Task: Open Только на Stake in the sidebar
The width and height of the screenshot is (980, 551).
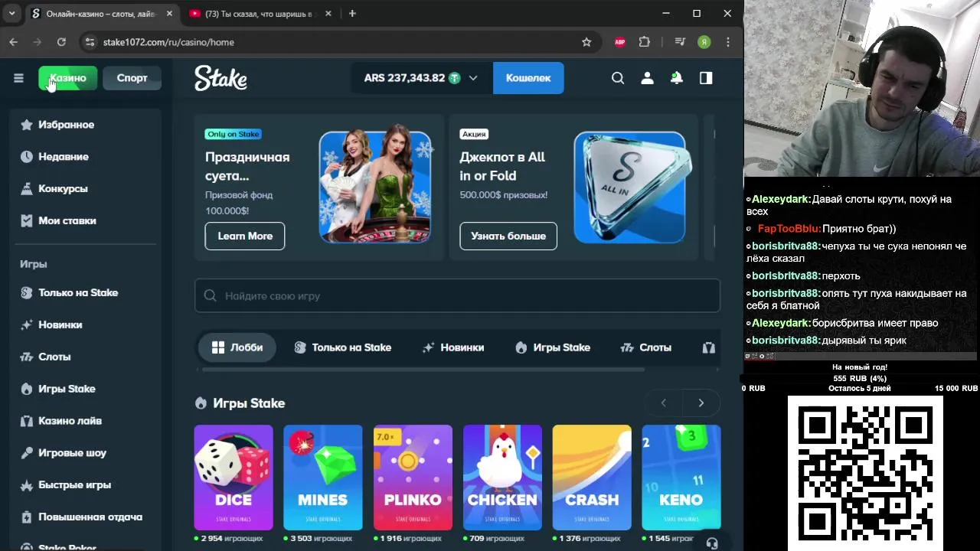Action: point(86,293)
